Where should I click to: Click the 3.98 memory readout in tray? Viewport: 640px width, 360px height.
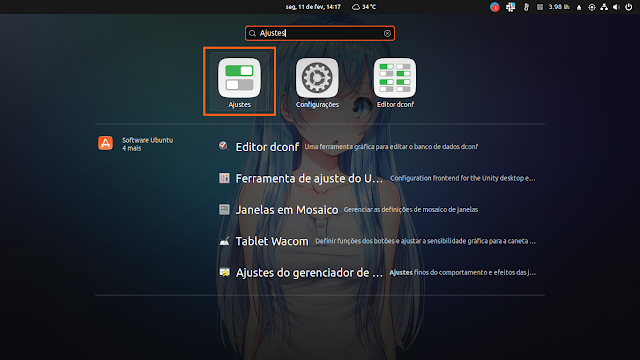(559, 7)
